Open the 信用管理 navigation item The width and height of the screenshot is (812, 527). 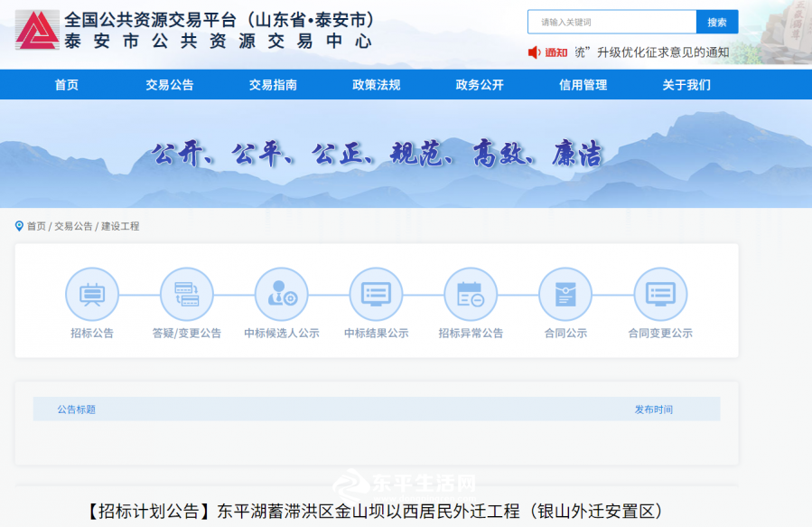(581, 84)
